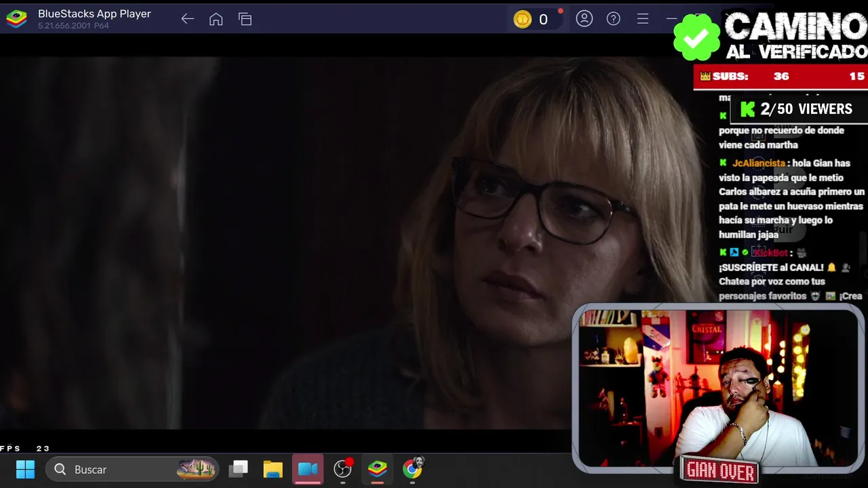Click the JcAliancista username in chat
868x488 pixels.
(759, 163)
